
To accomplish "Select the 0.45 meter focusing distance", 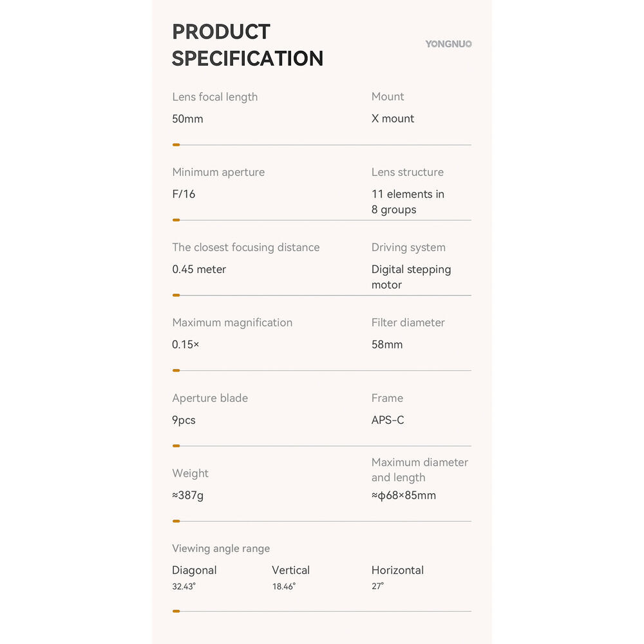I will (x=199, y=269).
